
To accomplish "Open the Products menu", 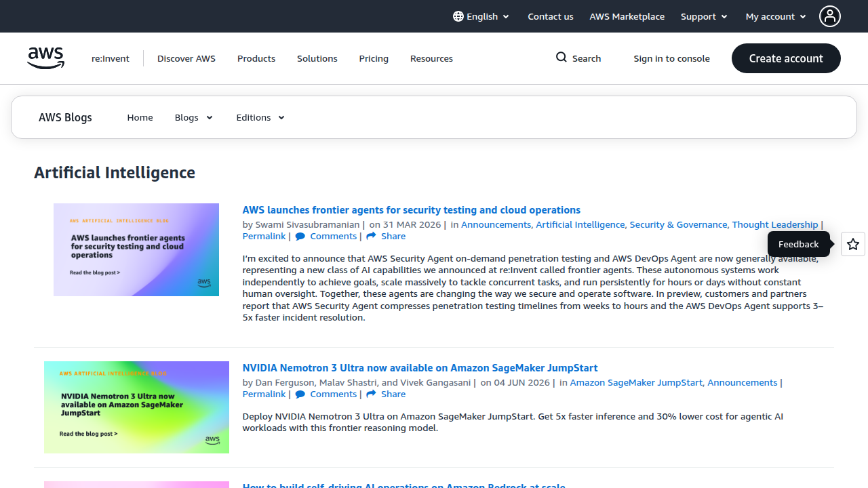I will pos(256,58).
